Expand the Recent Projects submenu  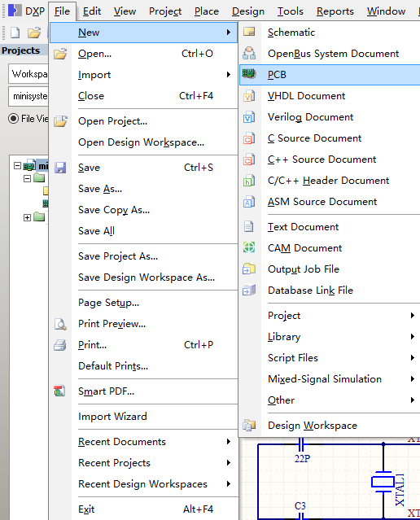point(229,462)
